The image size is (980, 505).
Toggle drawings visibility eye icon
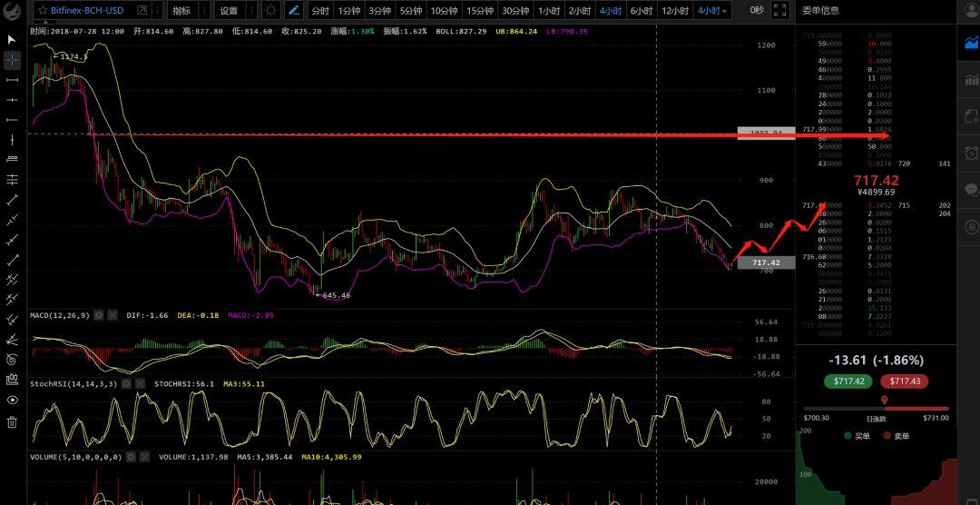coord(12,401)
